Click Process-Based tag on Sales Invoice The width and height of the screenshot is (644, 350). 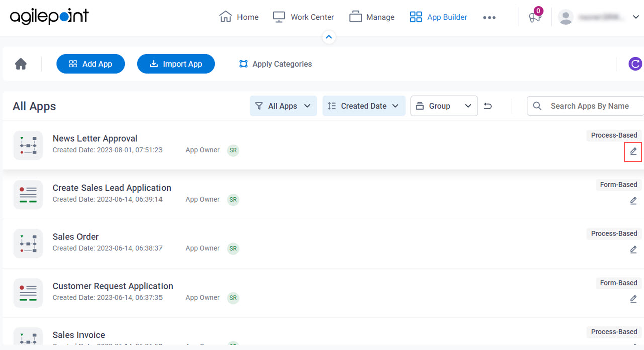pos(614,332)
